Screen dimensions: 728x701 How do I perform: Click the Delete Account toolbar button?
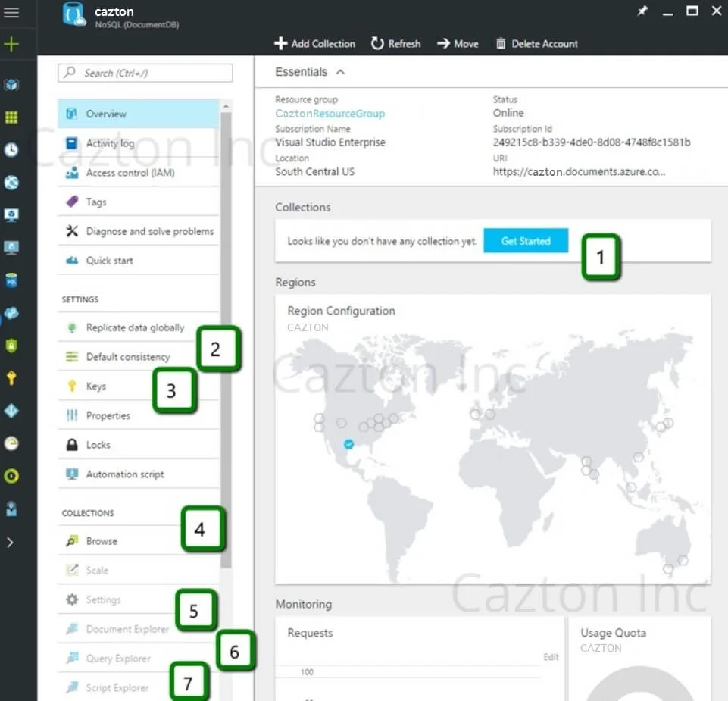(537, 44)
